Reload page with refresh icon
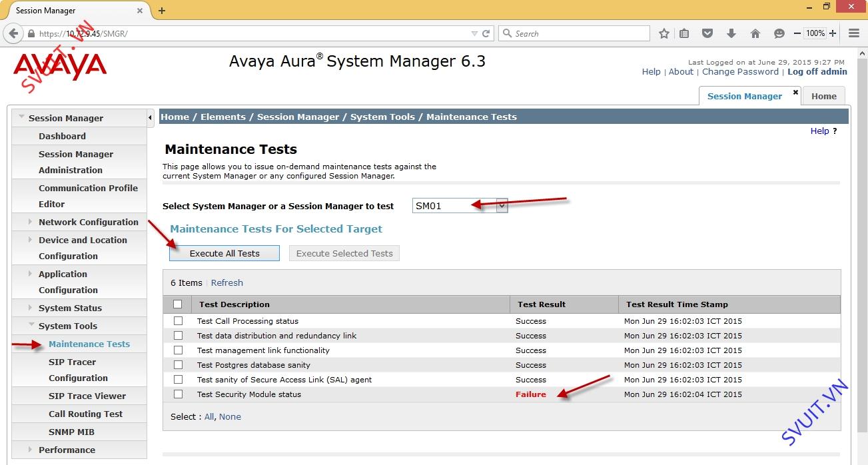Image resolution: width=868 pixels, height=465 pixels. tap(486, 33)
